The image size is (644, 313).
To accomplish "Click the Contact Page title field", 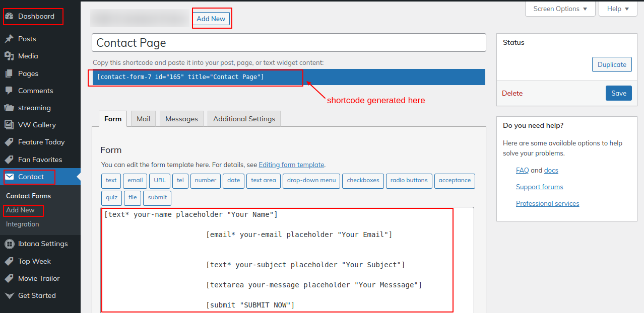I will [x=288, y=43].
